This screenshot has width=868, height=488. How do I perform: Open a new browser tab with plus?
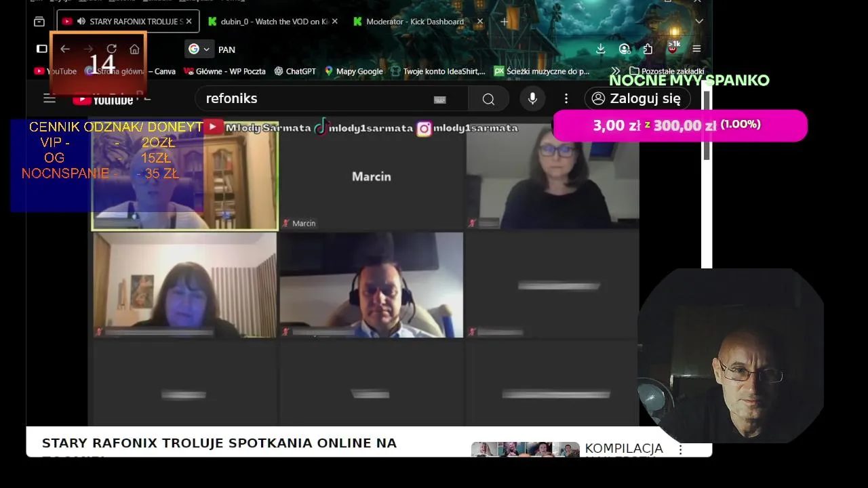(504, 22)
